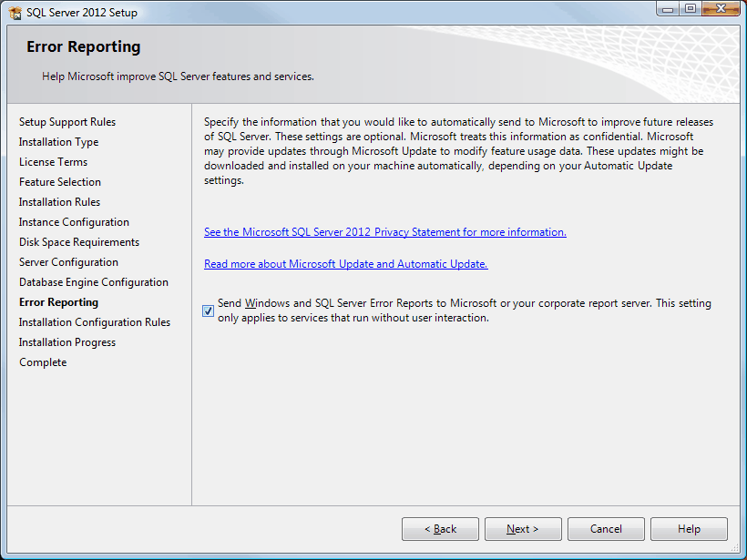Screen dimensions: 747x560
Task: Click the checkbox label about corporate report server
Action: pyautogui.click(x=465, y=310)
